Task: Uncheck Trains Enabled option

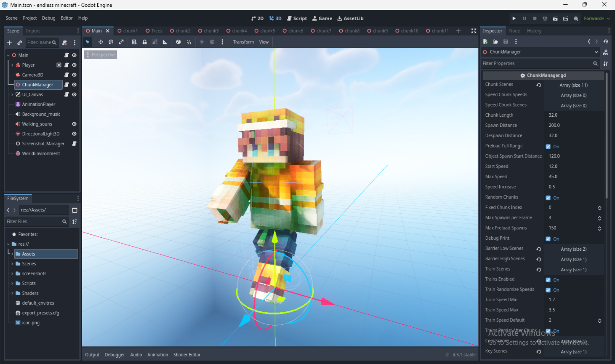Action: point(548,280)
